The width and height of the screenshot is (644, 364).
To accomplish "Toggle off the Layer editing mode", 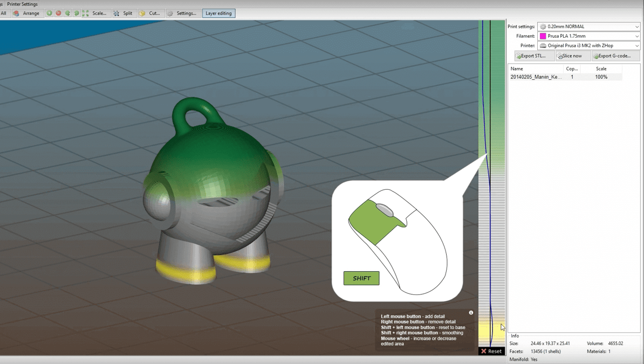I will tap(218, 13).
